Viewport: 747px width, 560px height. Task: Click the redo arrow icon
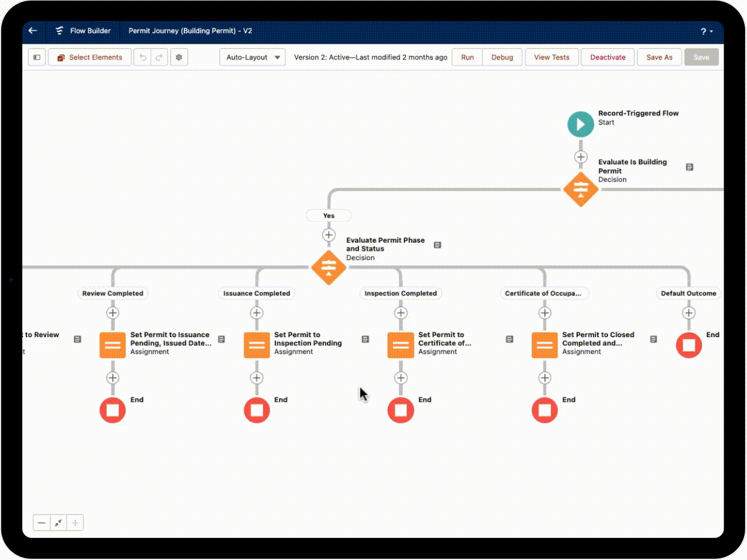point(159,57)
